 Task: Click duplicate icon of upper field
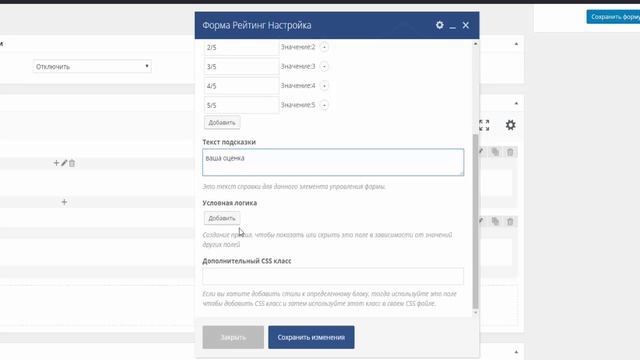(x=495, y=152)
